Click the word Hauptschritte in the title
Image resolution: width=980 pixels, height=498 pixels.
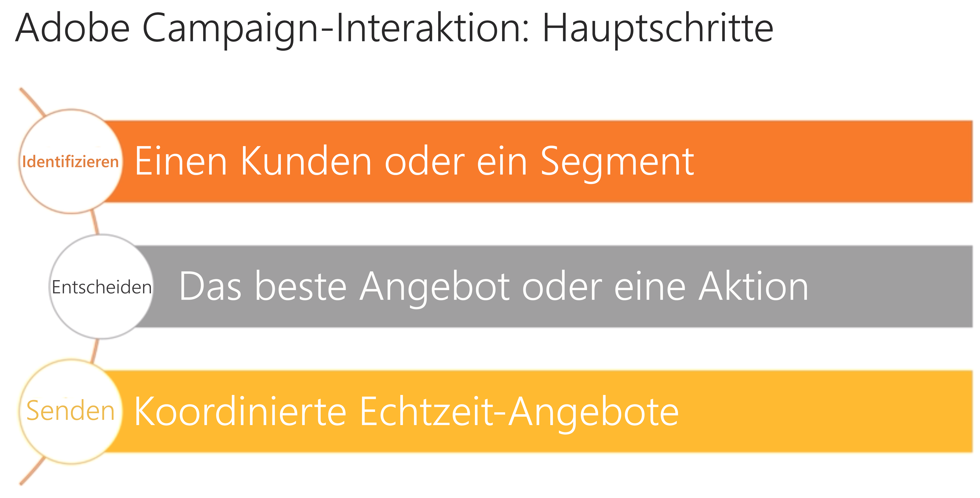coord(658,29)
